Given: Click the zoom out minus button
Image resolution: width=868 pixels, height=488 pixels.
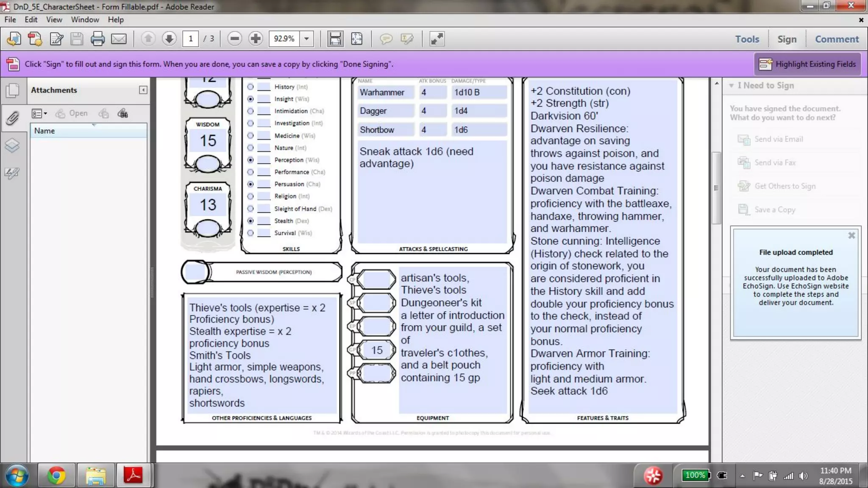Looking at the screenshot, I should click(x=234, y=39).
